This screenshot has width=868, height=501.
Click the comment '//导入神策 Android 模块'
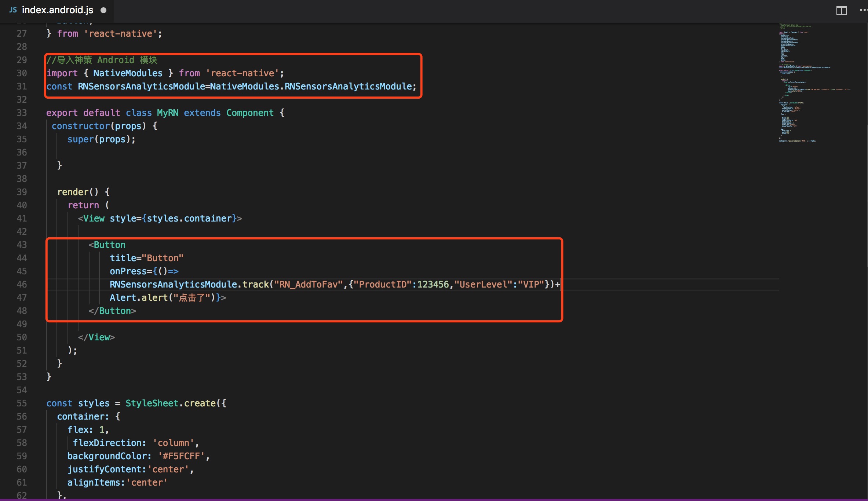[102, 60]
